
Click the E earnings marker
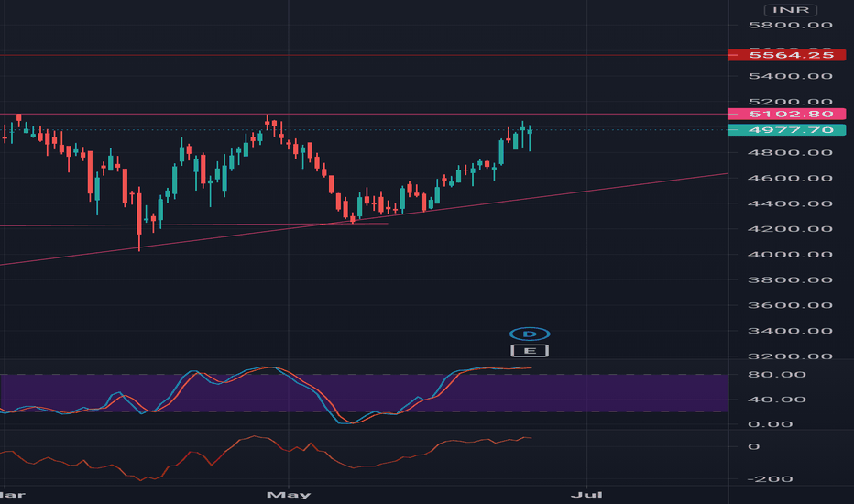point(530,350)
